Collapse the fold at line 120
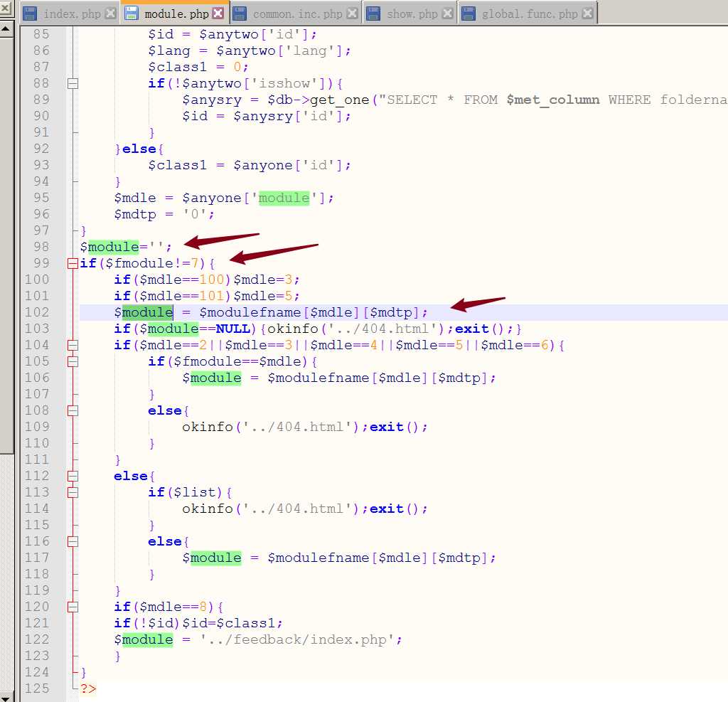This screenshot has height=702, width=728. click(x=73, y=607)
